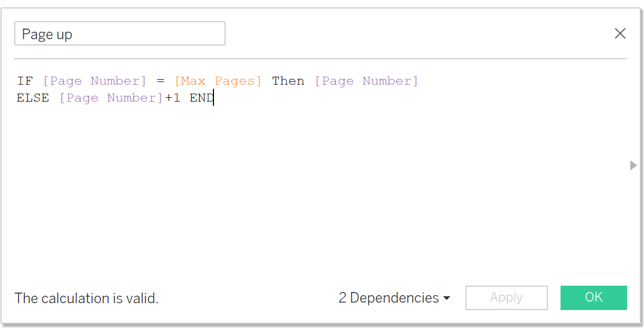Viewport: 644px width, 328px height.
Task: Expand the function reference side panel arrow
Action: [633, 166]
